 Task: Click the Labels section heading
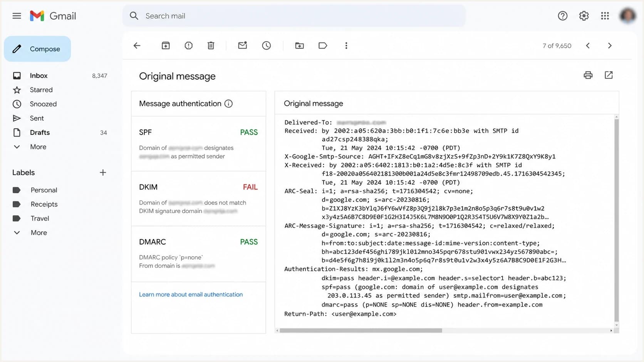(23, 173)
